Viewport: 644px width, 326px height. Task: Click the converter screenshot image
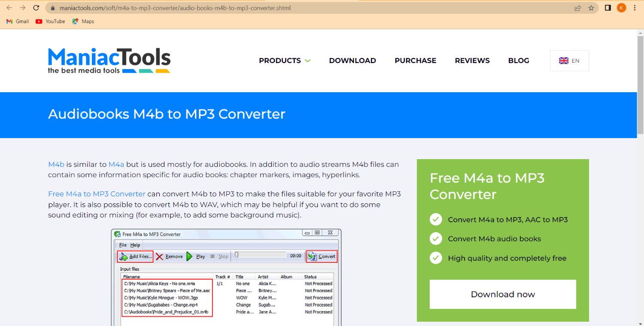click(226, 279)
